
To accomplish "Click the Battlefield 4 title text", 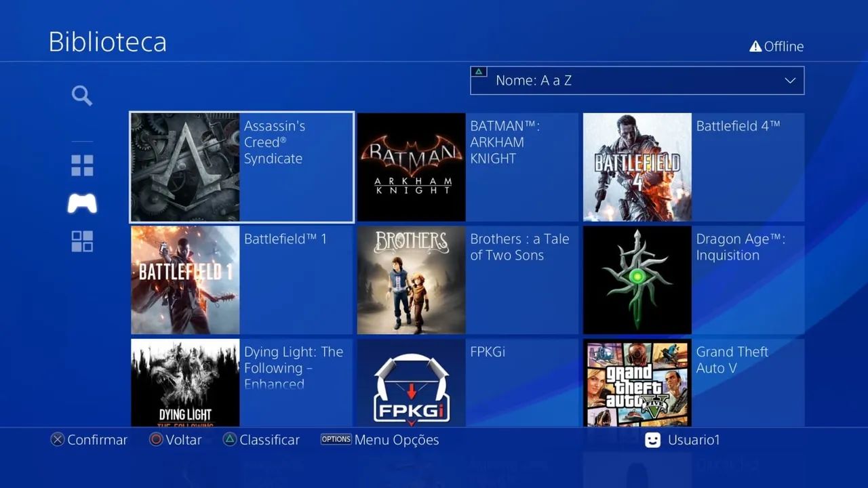I will [738, 126].
